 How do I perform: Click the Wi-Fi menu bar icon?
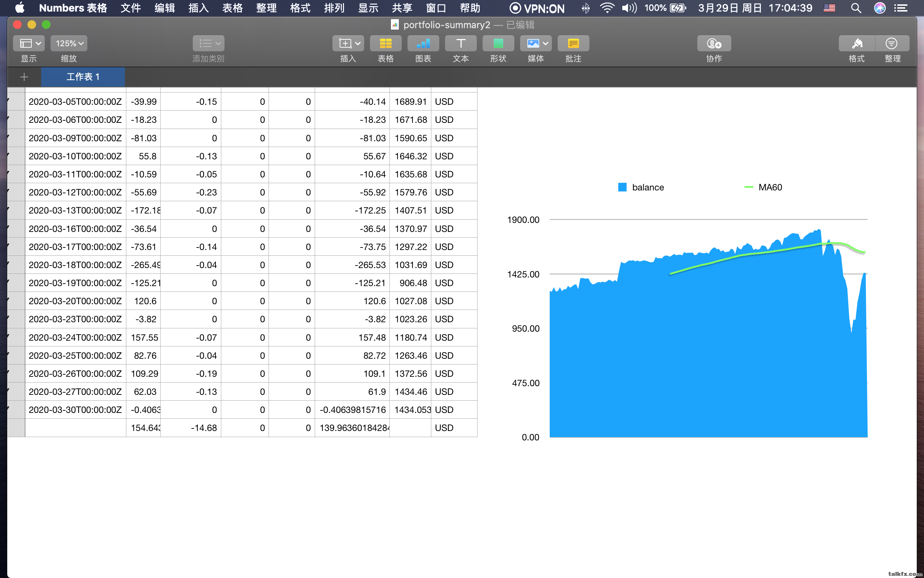607,8
